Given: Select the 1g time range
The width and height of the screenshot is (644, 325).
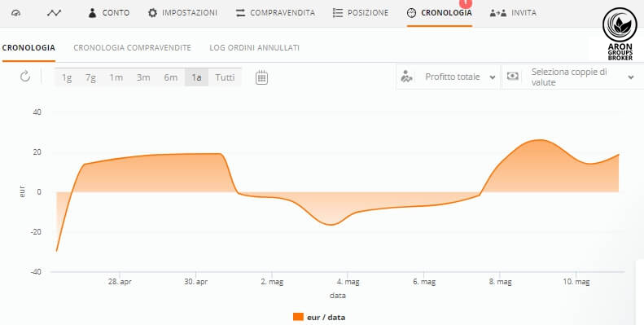Looking at the screenshot, I should pyautogui.click(x=67, y=77).
